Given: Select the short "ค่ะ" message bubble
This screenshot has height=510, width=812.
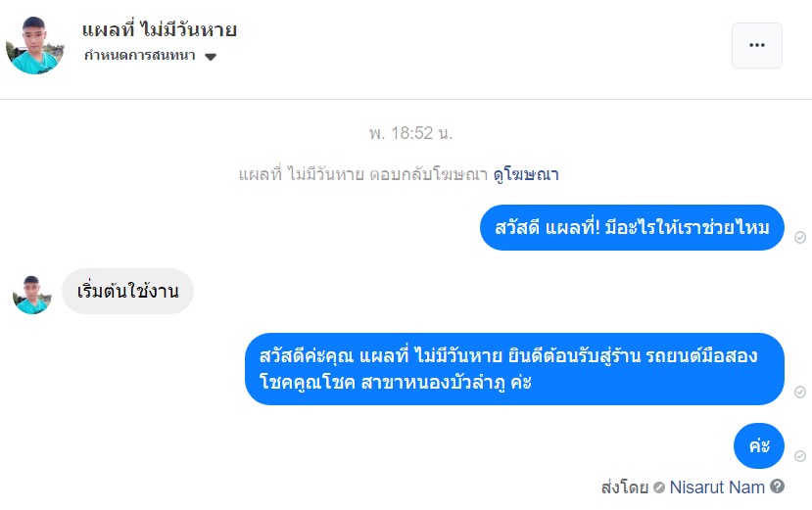Looking at the screenshot, I should 758,446.
